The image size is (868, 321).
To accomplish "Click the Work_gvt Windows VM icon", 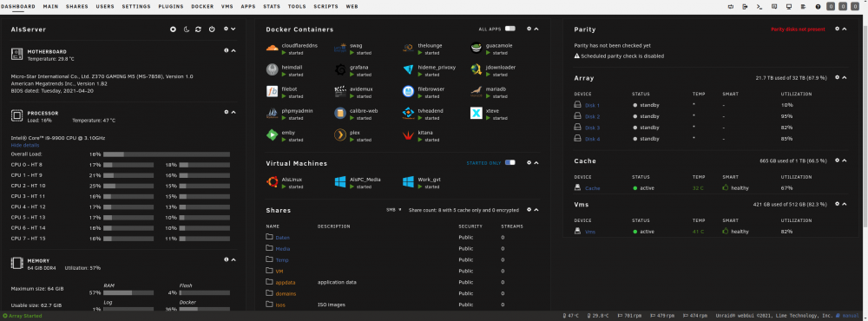I will point(409,182).
